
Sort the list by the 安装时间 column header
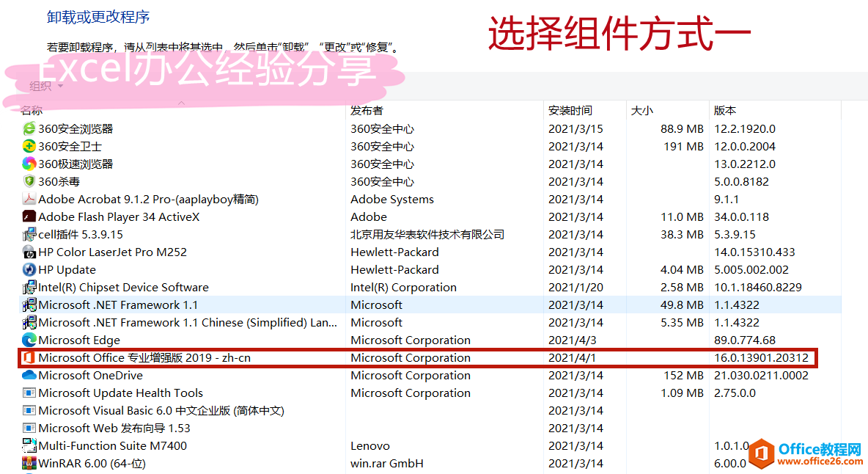570,111
